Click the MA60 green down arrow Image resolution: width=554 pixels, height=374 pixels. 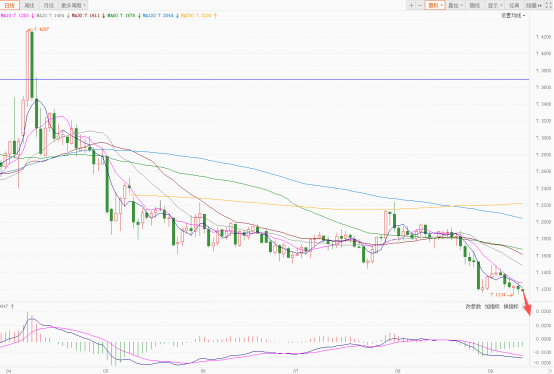(x=139, y=16)
